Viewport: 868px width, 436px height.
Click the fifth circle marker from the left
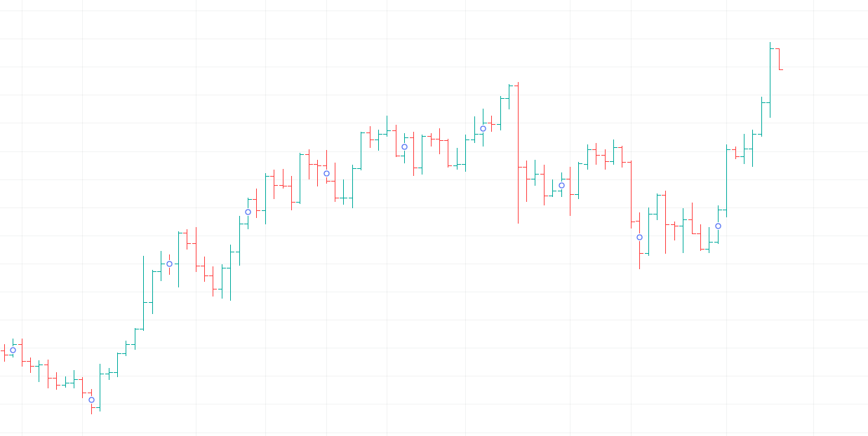pos(326,173)
